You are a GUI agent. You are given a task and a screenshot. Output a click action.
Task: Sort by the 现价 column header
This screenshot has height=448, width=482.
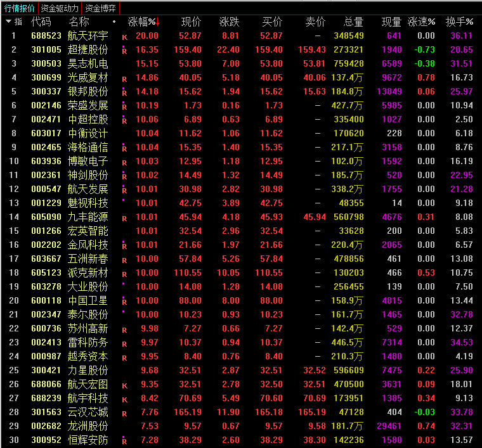pyautogui.click(x=191, y=22)
